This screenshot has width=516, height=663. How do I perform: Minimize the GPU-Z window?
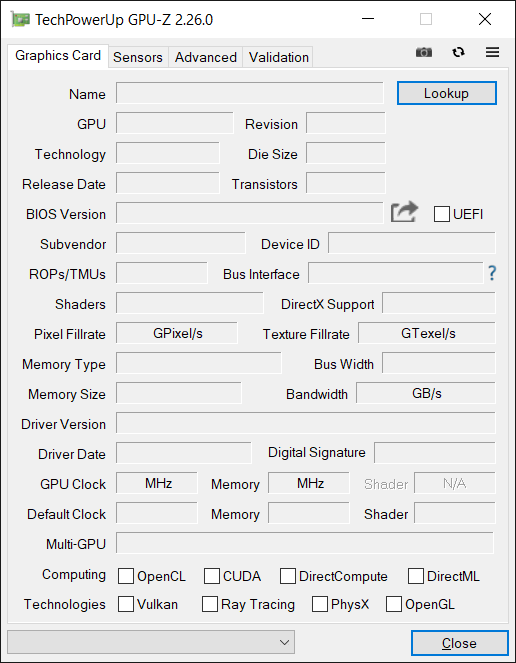tap(368, 19)
